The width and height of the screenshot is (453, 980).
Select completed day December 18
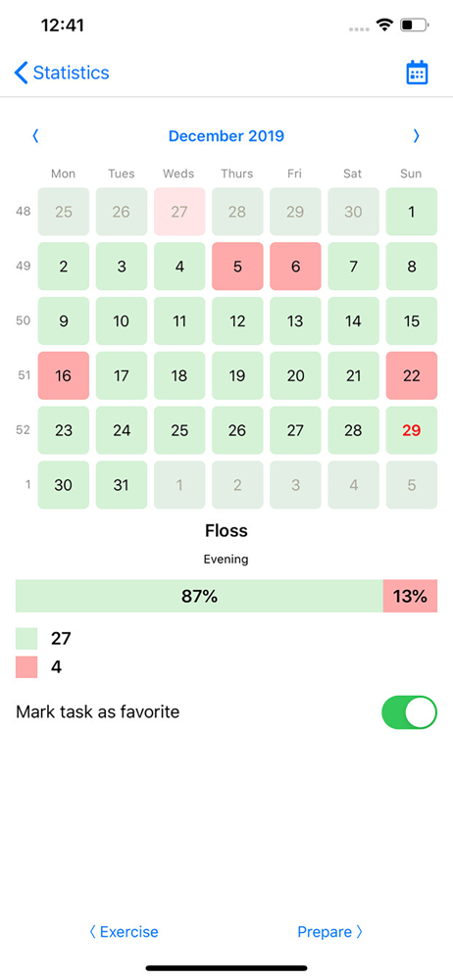tap(179, 375)
